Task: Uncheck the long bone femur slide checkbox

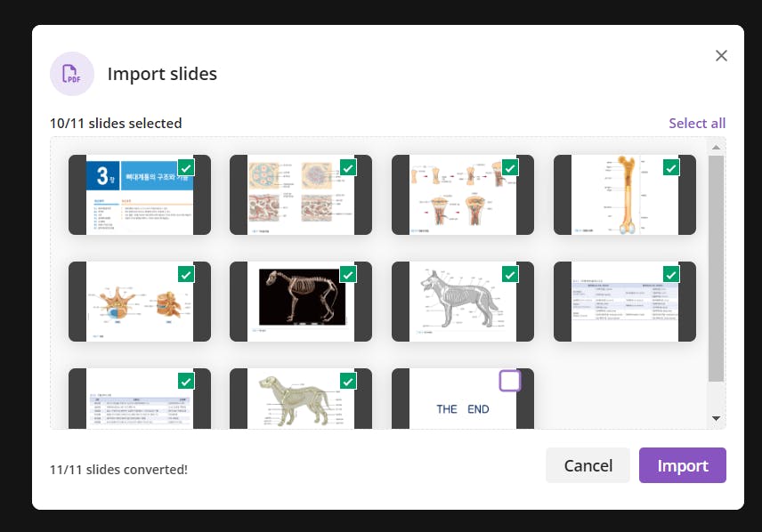Action: (x=671, y=167)
